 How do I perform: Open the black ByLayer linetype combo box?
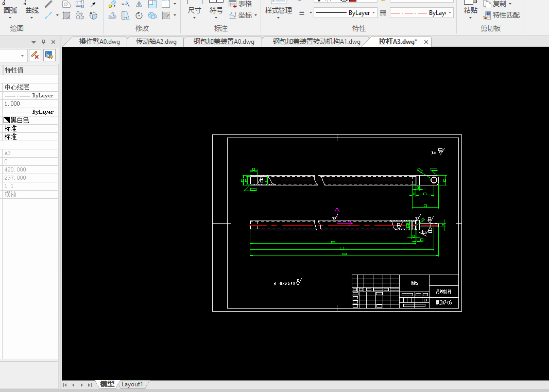[346, 13]
